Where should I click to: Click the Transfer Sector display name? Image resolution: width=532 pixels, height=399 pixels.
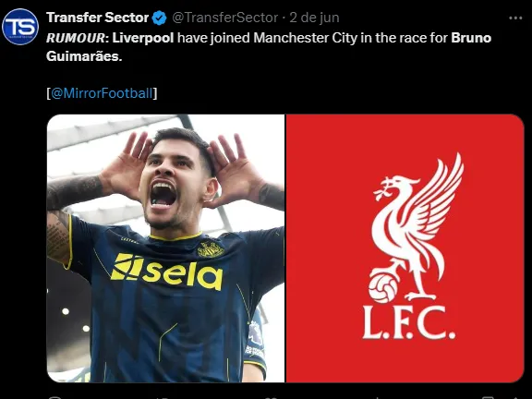(97, 18)
